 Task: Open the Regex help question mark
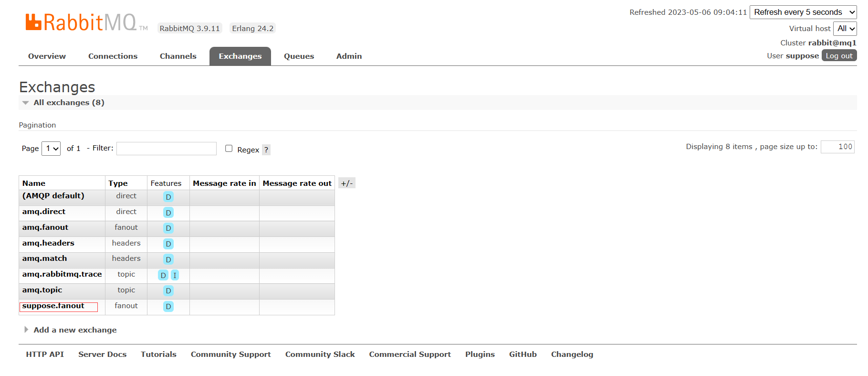click(266, 150)
